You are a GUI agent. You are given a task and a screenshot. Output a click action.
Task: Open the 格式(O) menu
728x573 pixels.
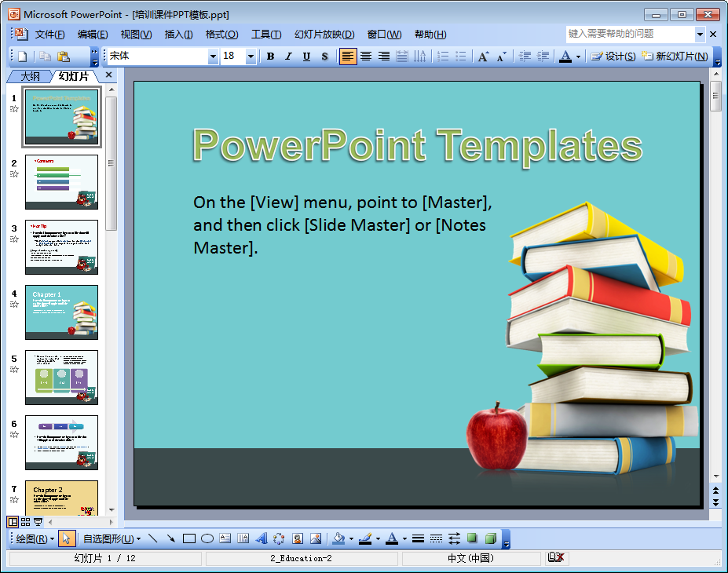coord(222,35)
